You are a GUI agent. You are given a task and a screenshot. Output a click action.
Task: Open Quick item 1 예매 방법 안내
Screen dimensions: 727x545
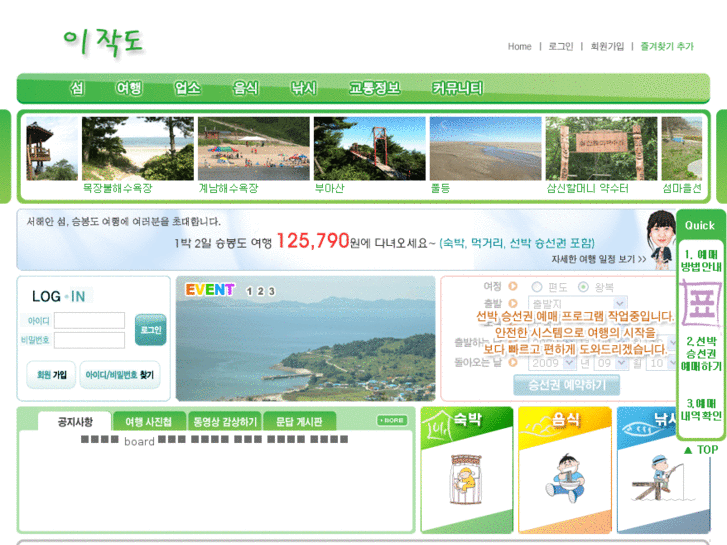pyautogui.click(x=701, y=260)
